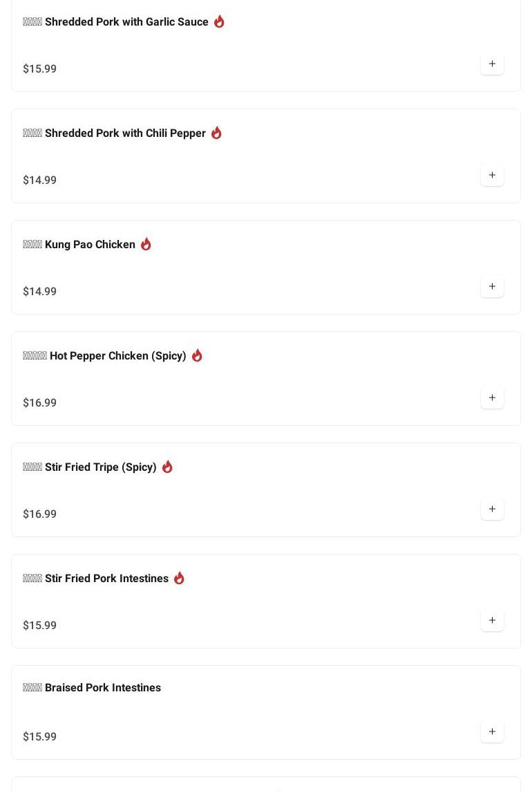Add Braised Pork Intestines to cart
Image resolution: width=532 pixels, height=793 pixels.
click(492, 732)
